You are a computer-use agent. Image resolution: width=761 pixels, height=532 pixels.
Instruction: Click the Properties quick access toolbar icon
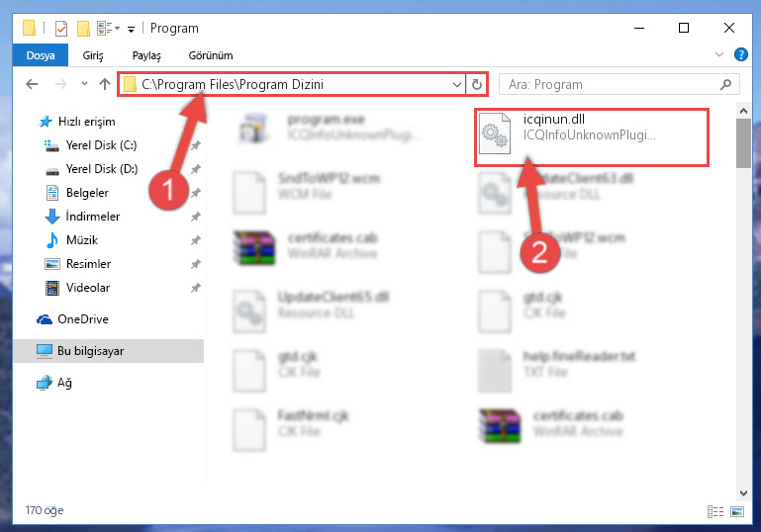[61, 29]
